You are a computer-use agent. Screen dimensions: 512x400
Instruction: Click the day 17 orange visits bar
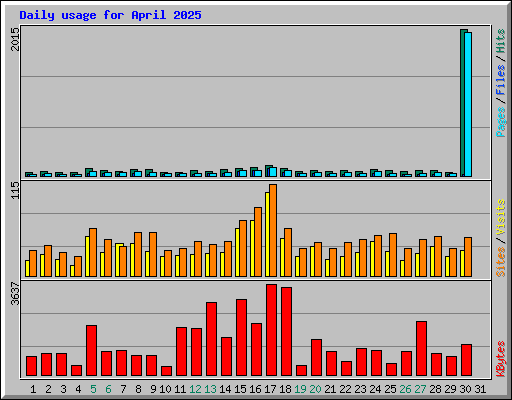click(273, 230)
